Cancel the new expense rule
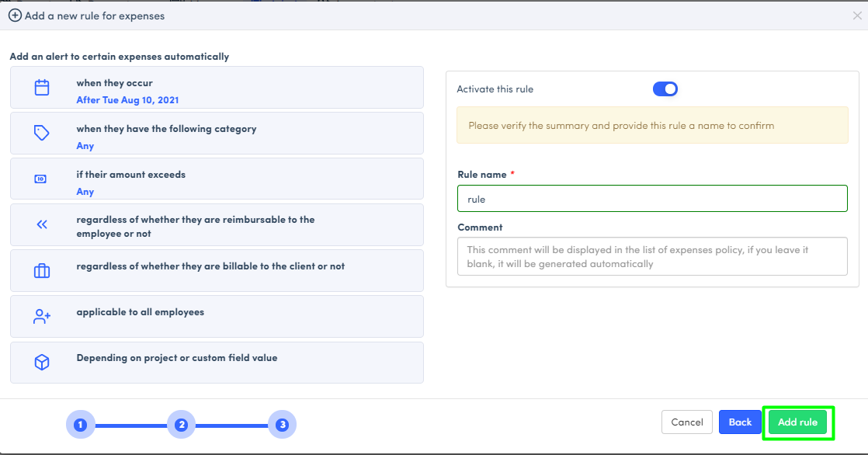 pyautogui.click(x=686, y=422)
